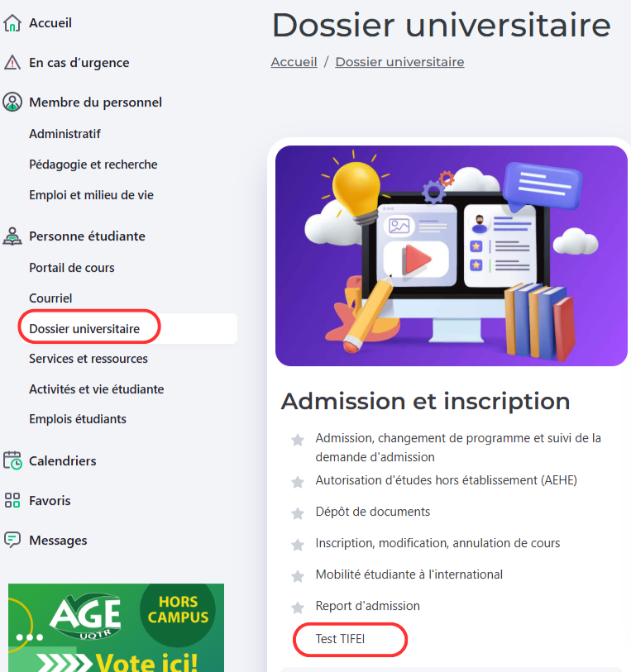The height and width of the screenshot is (672, 631).
Task: Click the emergency warning triangle icon
Action: (12, 63)
